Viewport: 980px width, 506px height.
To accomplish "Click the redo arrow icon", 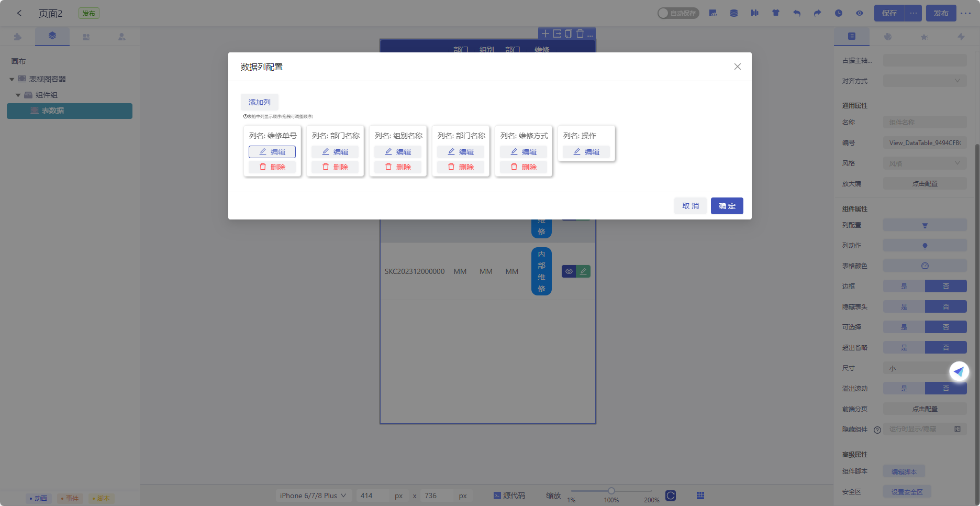I will coord(818,13).
